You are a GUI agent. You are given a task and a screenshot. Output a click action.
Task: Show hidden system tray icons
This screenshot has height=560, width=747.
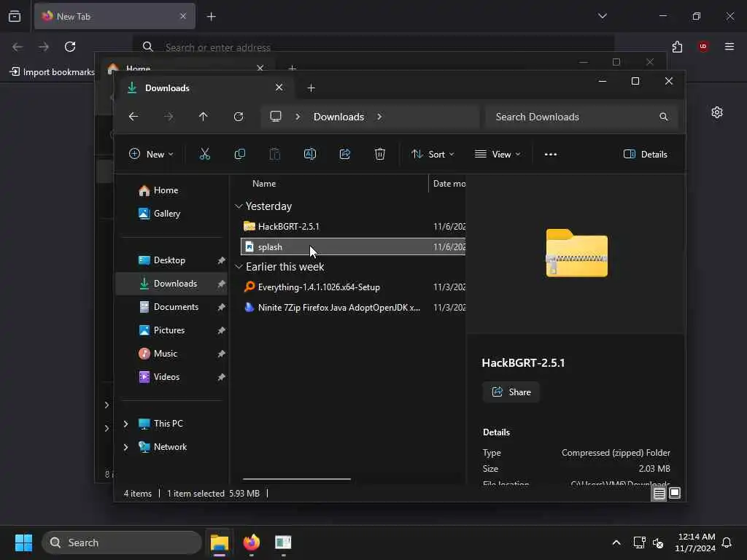pyautogui.click(x=616, y=542)
